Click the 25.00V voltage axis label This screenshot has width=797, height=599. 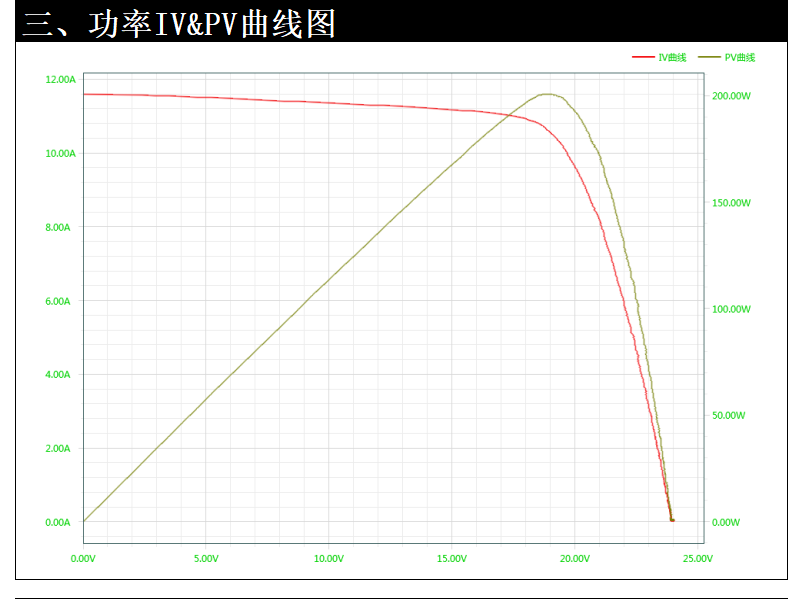click(698, 558)
